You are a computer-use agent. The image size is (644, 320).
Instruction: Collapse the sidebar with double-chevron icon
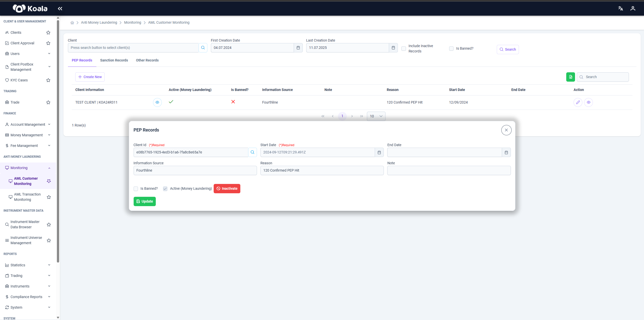[60, 9]
